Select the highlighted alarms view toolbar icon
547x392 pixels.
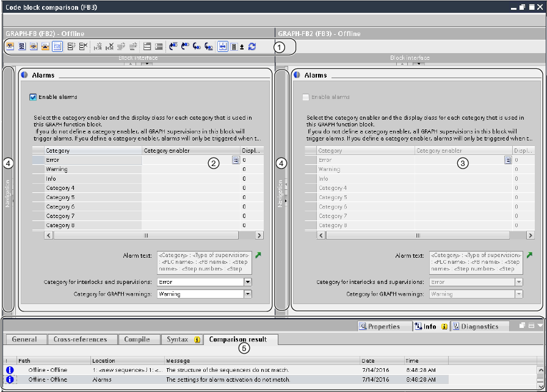pos(57,46)
